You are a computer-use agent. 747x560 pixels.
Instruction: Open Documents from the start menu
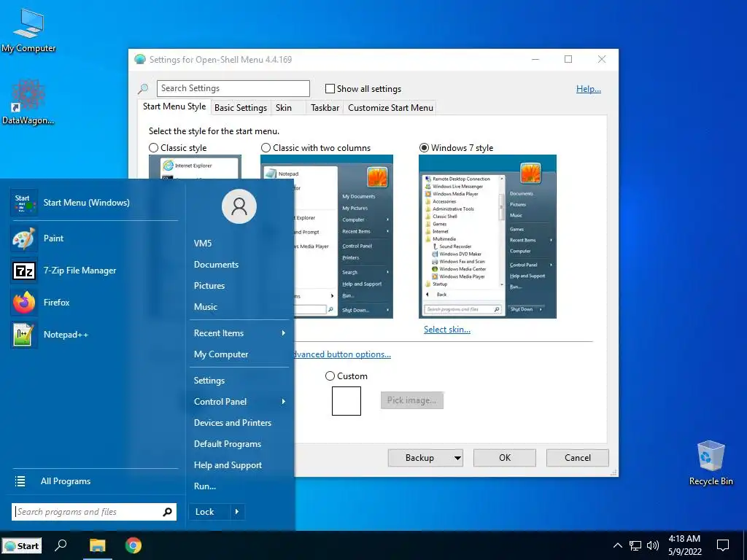216,264
